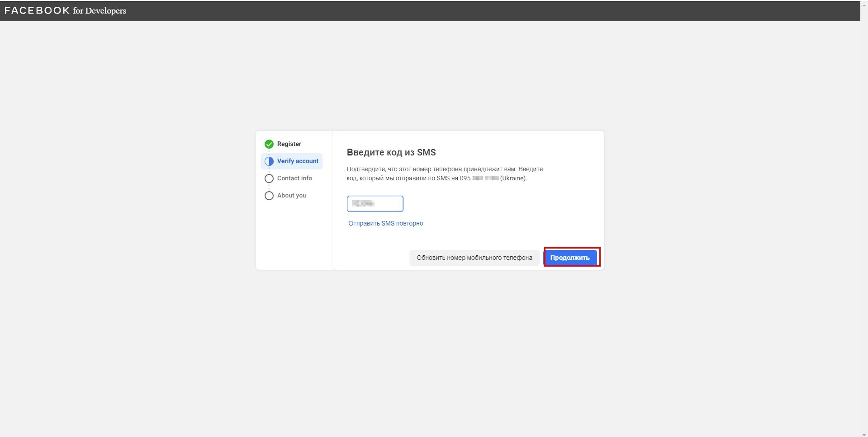868x437 pixels.
Task: Click Обновить номер мобильного телефона button
Action: (474, 258)
